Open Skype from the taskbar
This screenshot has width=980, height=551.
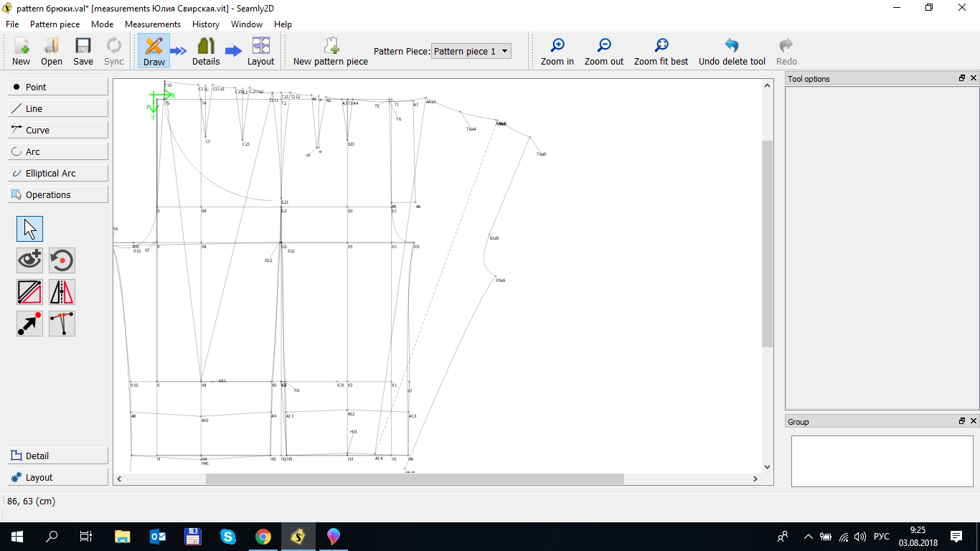tap(228, 536)
